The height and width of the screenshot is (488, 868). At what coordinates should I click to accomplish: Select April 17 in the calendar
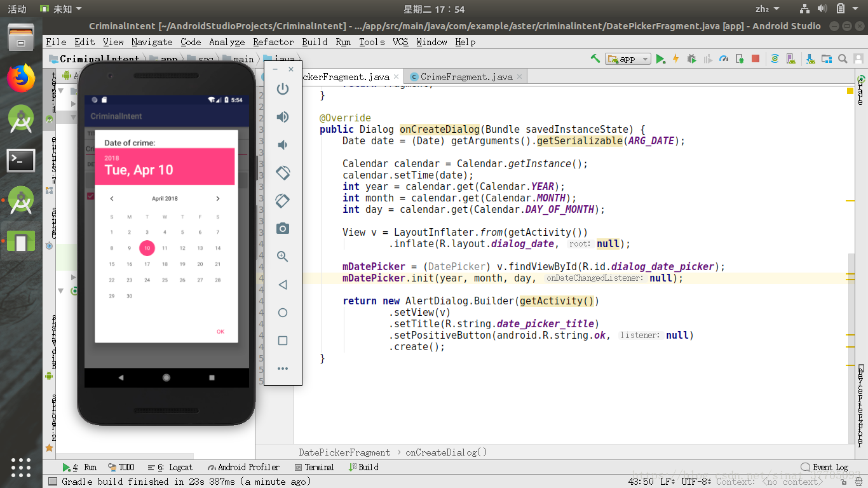pos(147,264)
